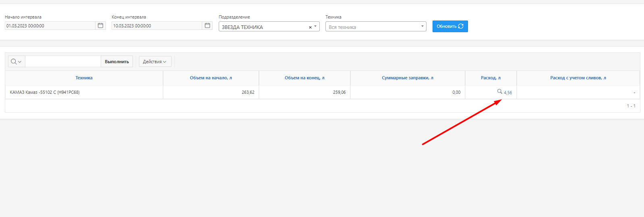Click magnifier icon in Расход cell
The image size is (644, 217).
[x=499, y=92]
